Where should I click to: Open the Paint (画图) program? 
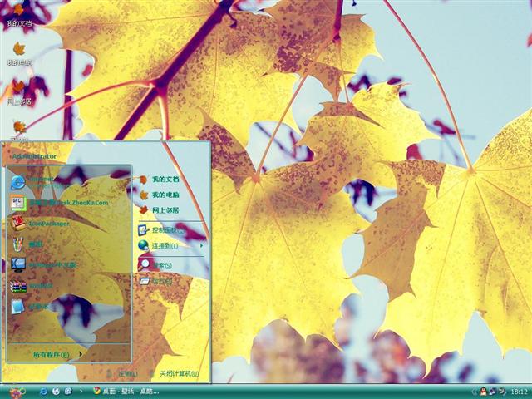click(x=27, y=244)
